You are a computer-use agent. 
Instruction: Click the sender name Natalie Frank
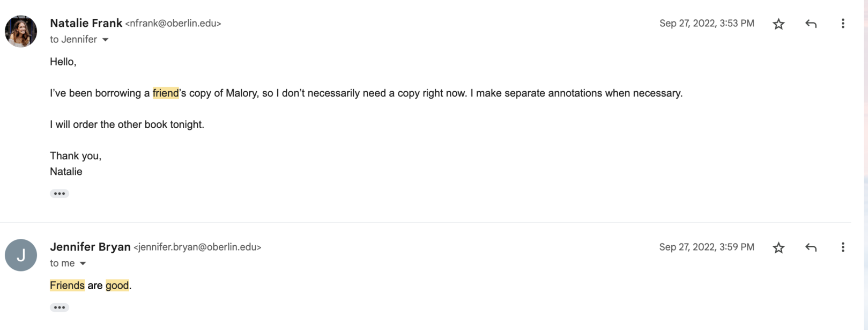(x=86, y=23)
